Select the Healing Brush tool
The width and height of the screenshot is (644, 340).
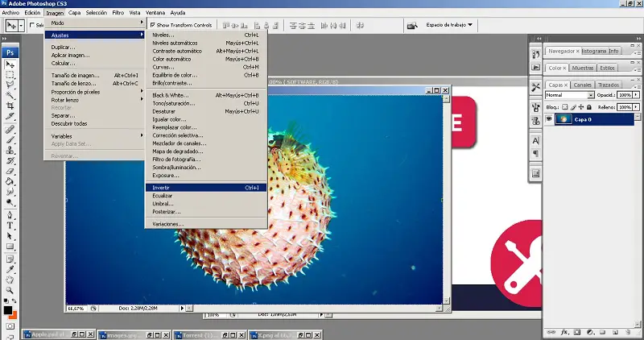[10, 130]
